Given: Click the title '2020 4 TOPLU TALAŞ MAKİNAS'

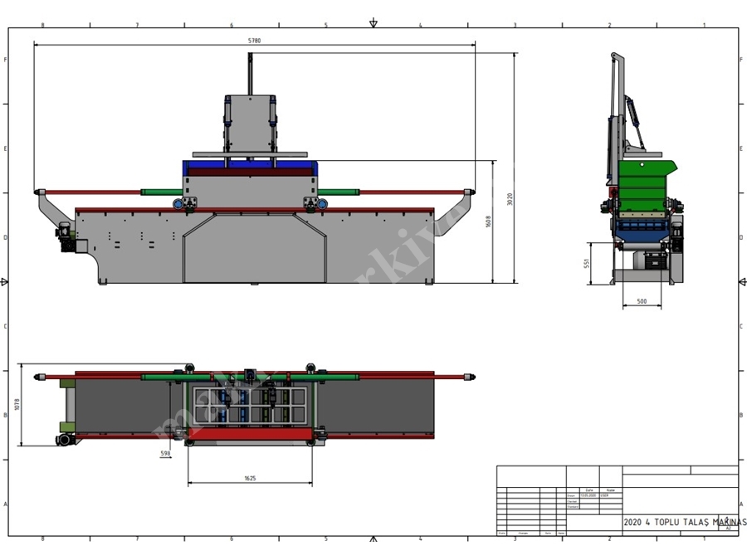Looking at the screenshot, I should point(685,522).
